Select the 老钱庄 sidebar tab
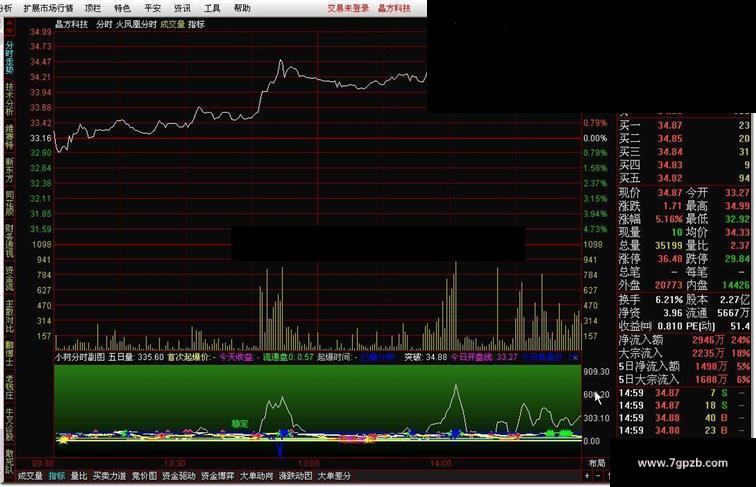 pyautogui.click(x=9, y=387)
